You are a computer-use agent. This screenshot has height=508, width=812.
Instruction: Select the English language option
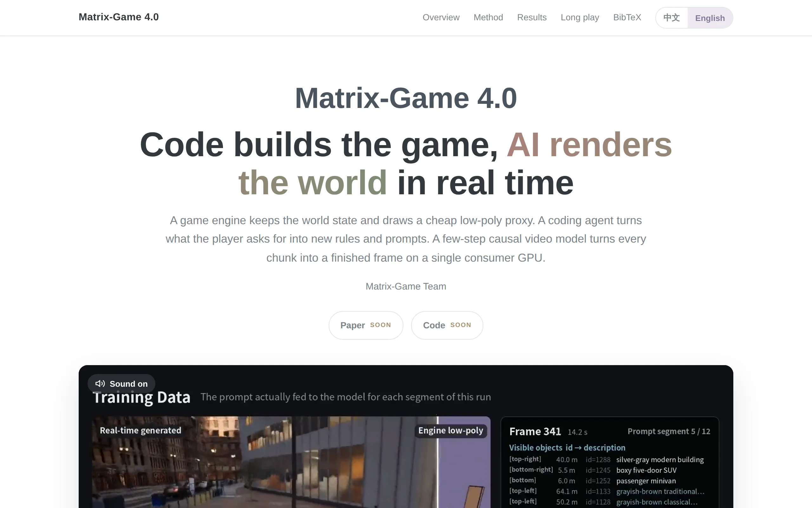[710, 18]
